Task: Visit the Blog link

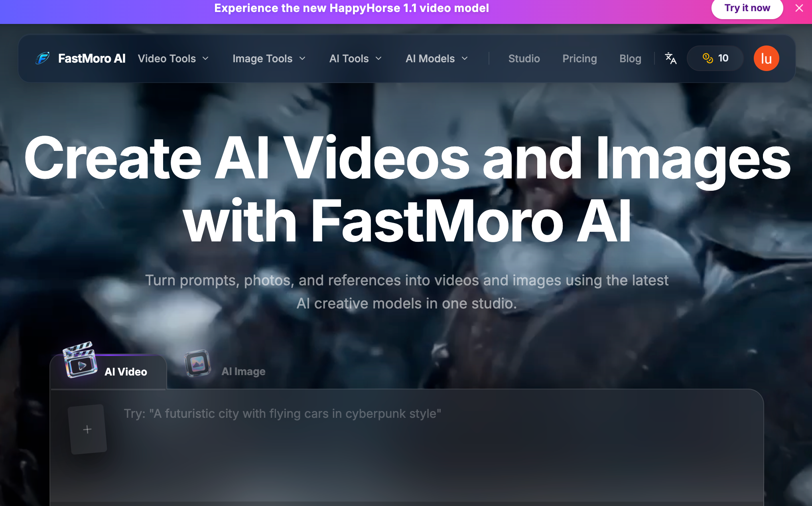Action: pos(630,59)
